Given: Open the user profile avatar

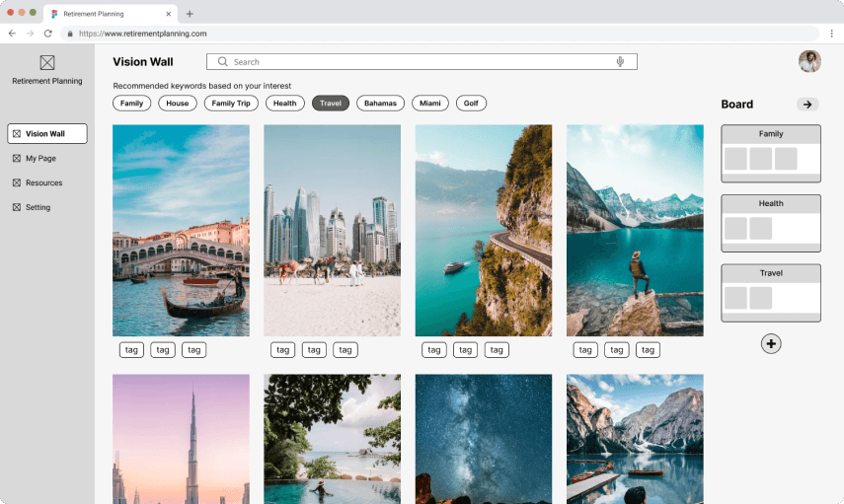Looking at the screenshot, I should point(809,61).
